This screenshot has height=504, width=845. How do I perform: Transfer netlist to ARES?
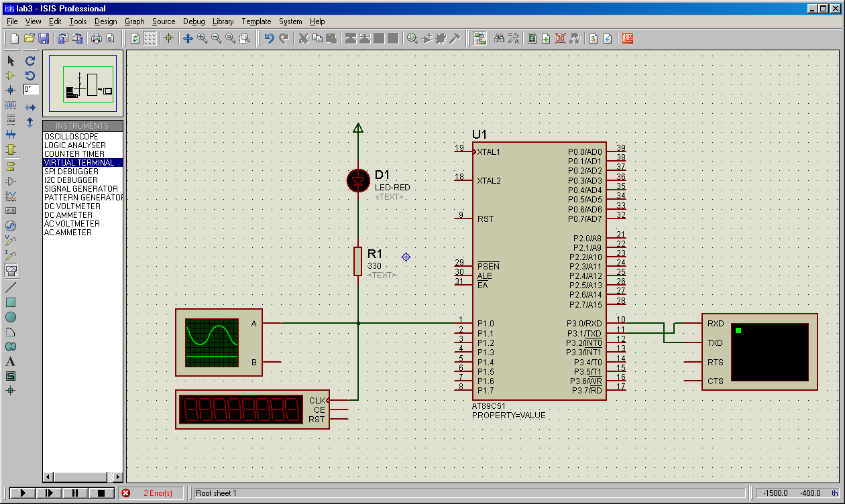tap(628, 39)
